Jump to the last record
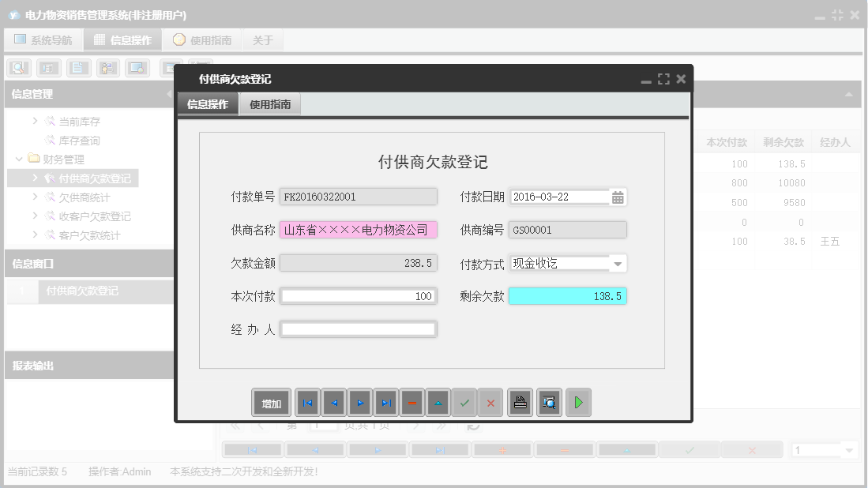868x488 pixels. pos(386,402)
